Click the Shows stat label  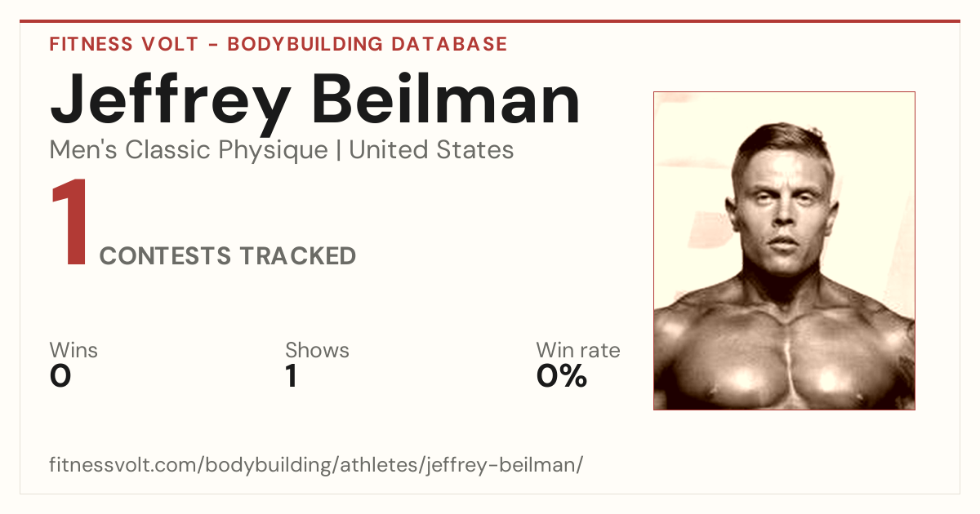click(x=317, y=351)
